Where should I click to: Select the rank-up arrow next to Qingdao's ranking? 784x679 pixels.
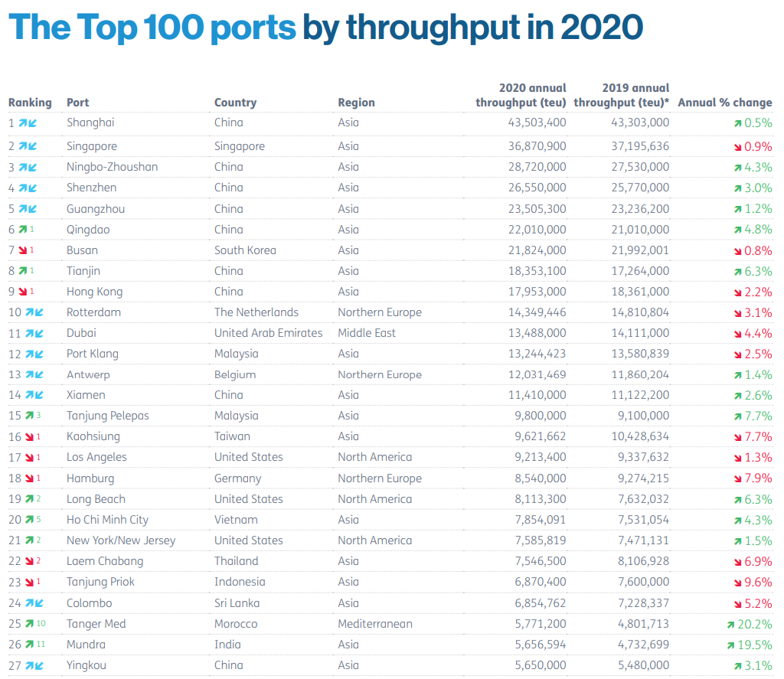pyautogui.click(x=23, y=229)
